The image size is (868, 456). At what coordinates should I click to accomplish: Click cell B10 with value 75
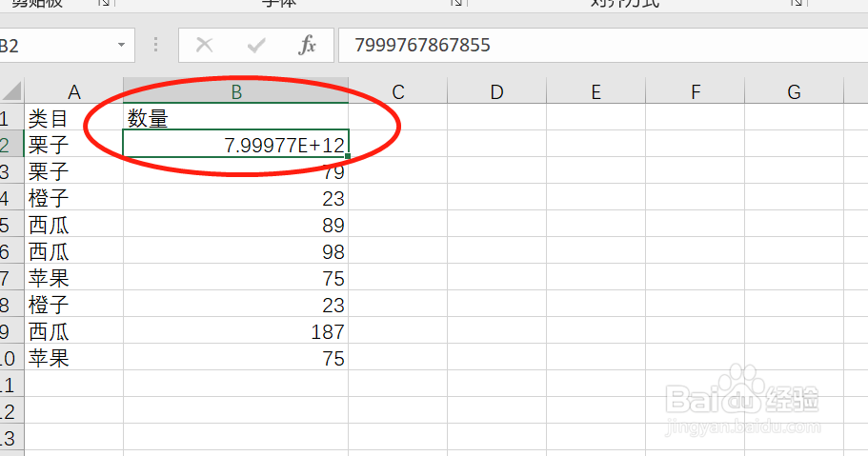[x=236, y=357]
